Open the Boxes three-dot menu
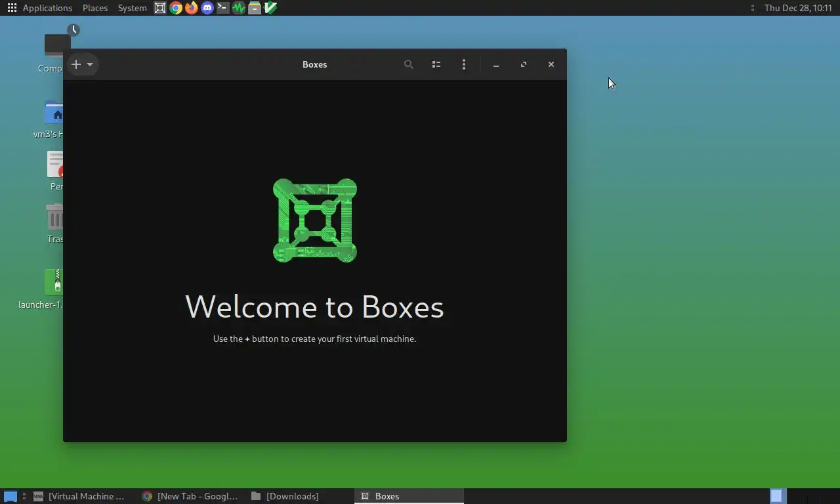Image resolution: width=840 pixels, height=504 pixels. tap(464, 64)
